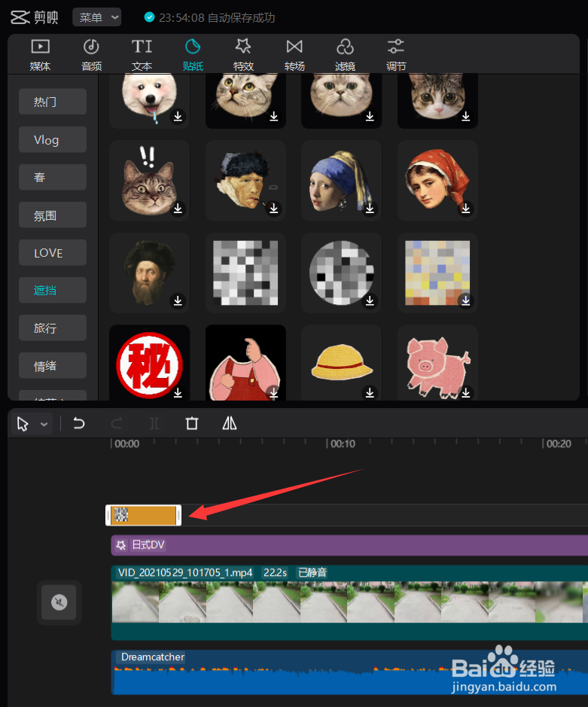Select the 情绪 sticker category
This screenshot has width=588, height=707.
click(52, 366)
